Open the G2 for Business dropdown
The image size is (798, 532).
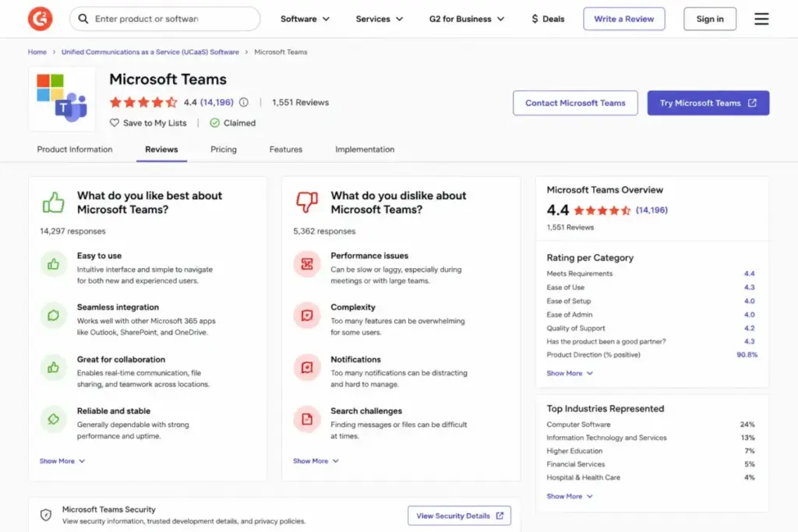point(467,19)
